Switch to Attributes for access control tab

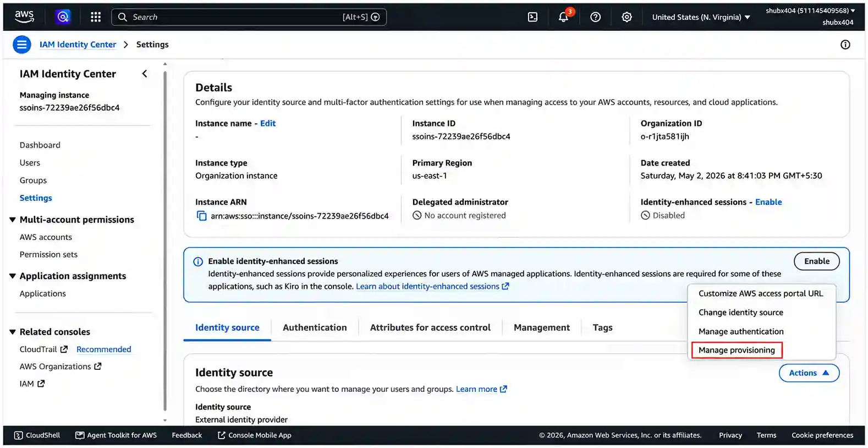click(430, 327)
